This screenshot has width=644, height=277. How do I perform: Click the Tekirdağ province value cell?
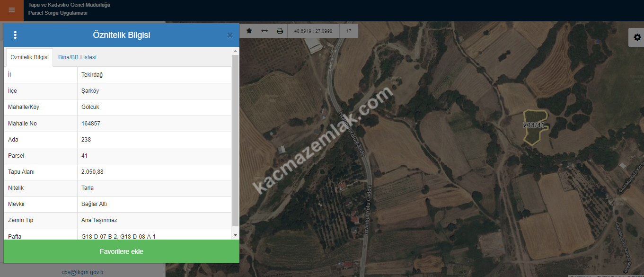(x=154, y=75)
